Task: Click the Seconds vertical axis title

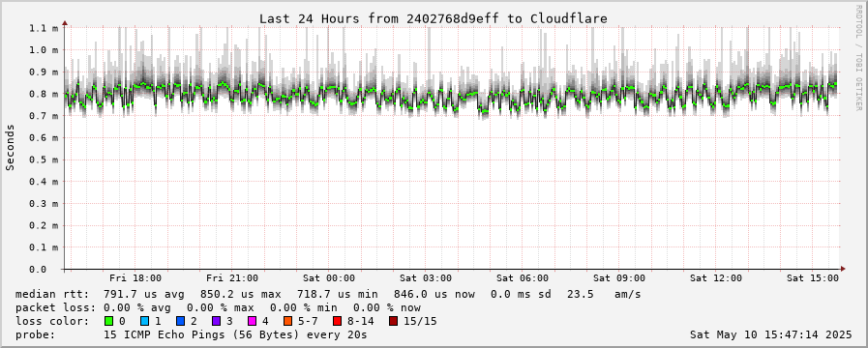Action: point(10,147)
